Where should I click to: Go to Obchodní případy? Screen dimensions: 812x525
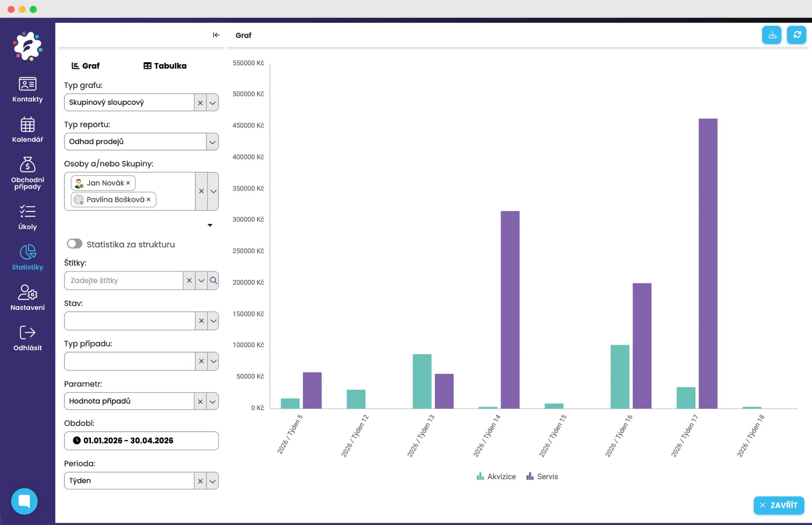point(27,173)
